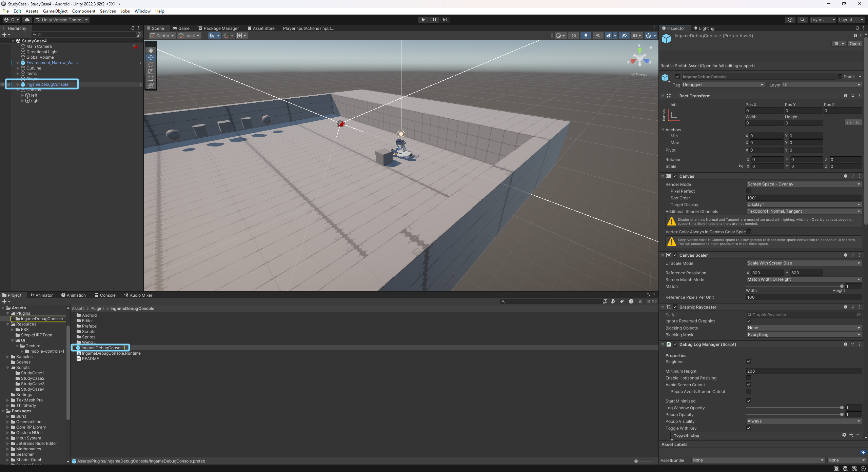868x472 pixels.
Task: Expand the Environment_Narrow_Walls hierarchy item
Action: click(18, 63)
